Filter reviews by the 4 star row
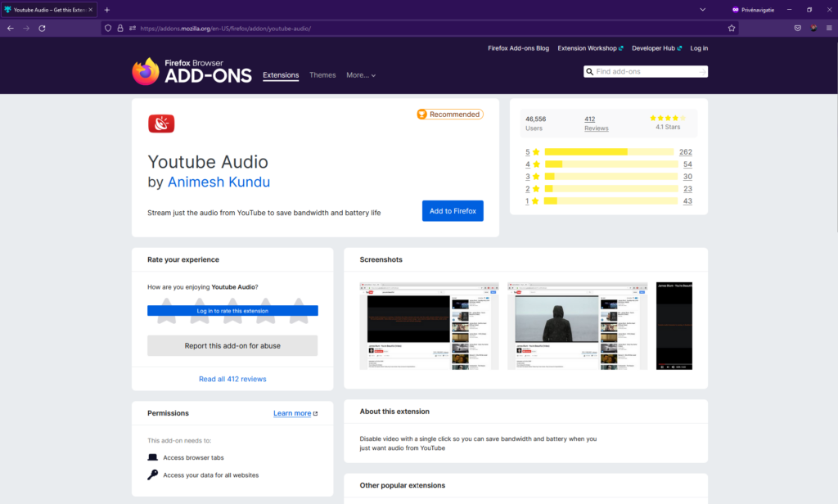This screenshot has height=504, width=838. [x=609, y=164]
